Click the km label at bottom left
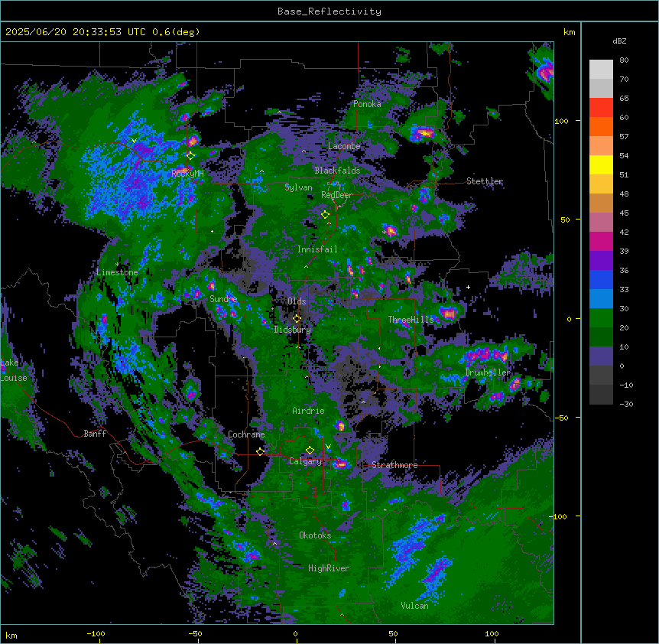The image size is (659, 644). pos(11,635)
